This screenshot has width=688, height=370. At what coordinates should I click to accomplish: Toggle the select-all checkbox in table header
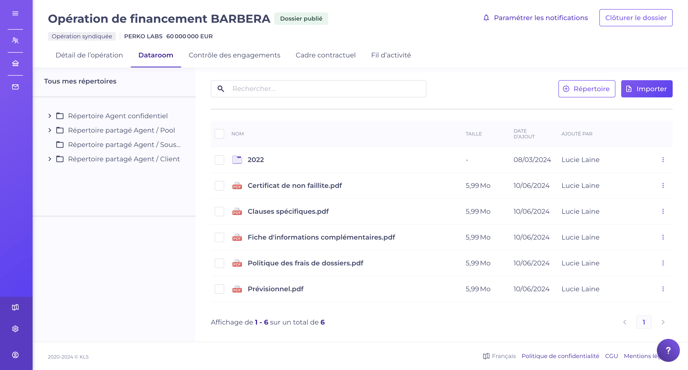pos(219,134)
